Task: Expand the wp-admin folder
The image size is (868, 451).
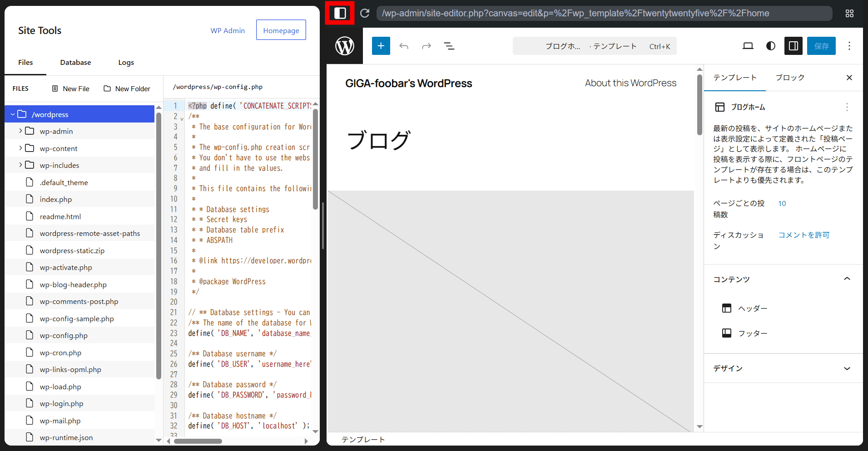Action: pos(20,131)
